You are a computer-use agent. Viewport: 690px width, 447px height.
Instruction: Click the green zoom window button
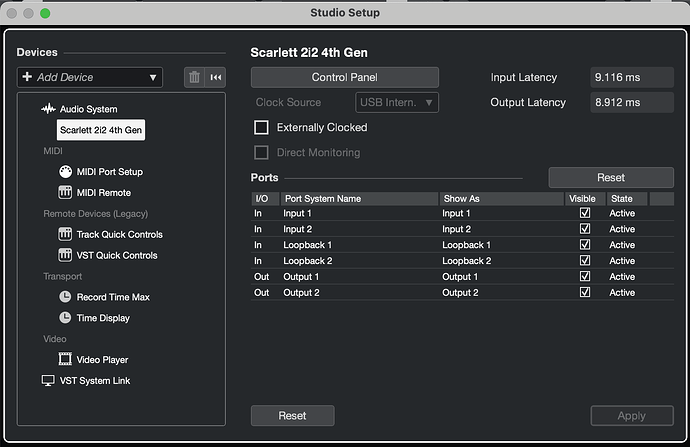pos(45,13)
